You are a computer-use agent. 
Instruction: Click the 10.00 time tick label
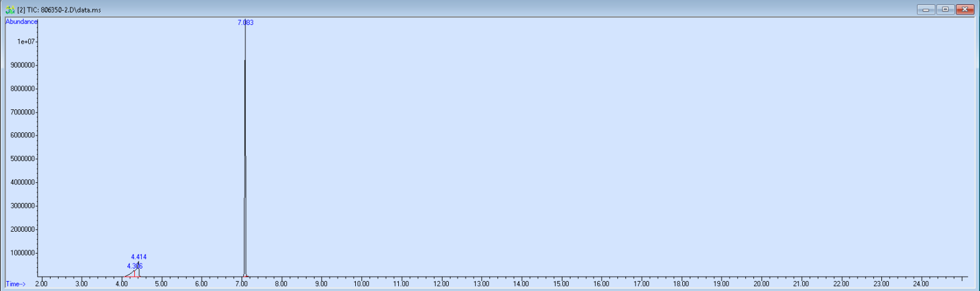361,284
